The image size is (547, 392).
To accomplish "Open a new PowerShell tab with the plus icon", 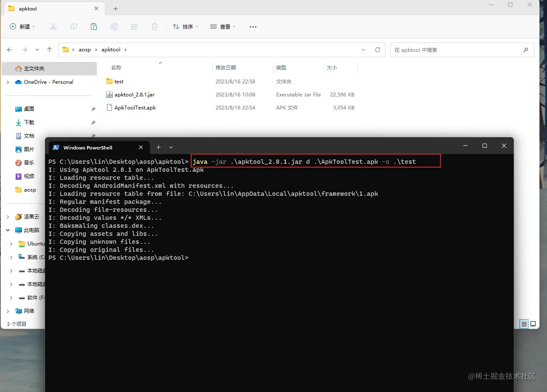I will click(x=158, y=147).
